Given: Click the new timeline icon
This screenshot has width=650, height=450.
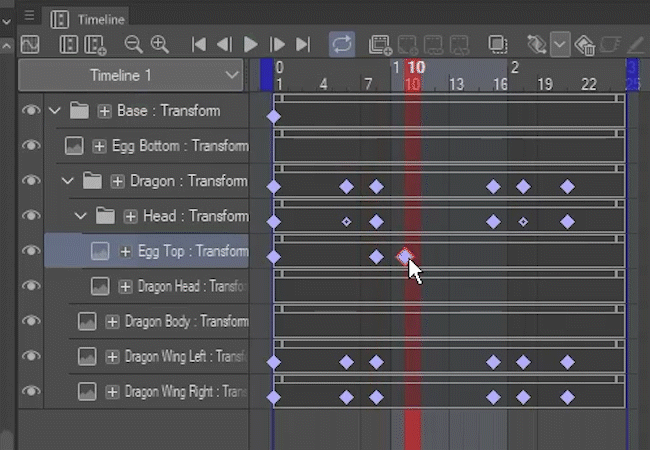Looking at the screenshot, I should [x=68, y=44].
